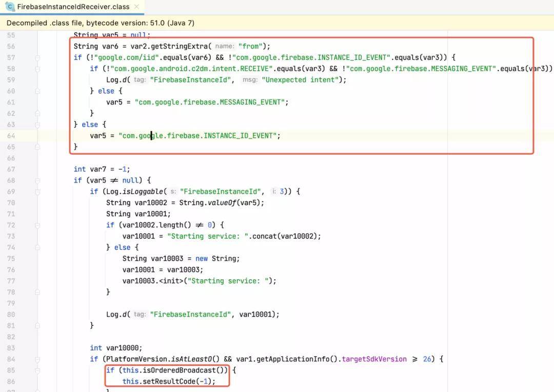The image size is (554, 392).
Task: Fold the Log.isLoggable block at line 69
Action: click(37, 192)
